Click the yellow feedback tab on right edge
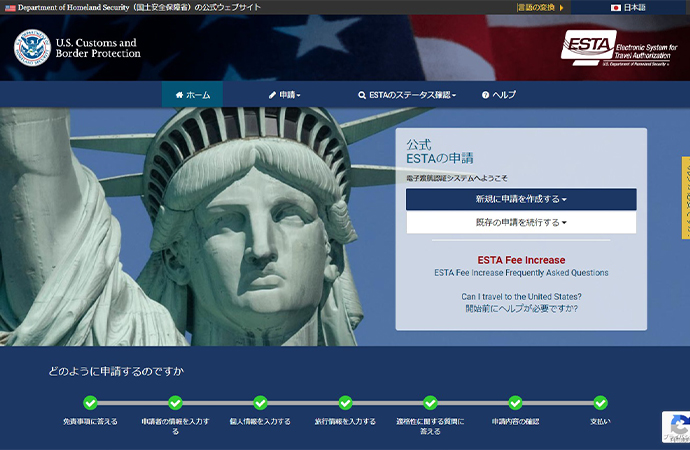The width and height of the screenshot is (690, 450). (x=686, y=198)
